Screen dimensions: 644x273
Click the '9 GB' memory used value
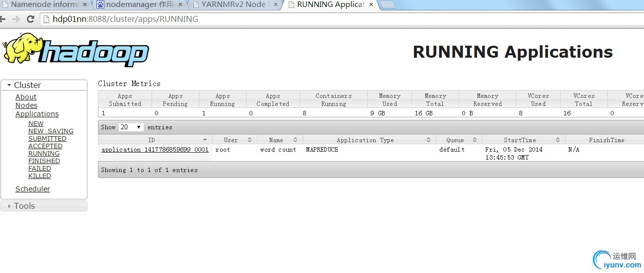[x=379, y=113]
